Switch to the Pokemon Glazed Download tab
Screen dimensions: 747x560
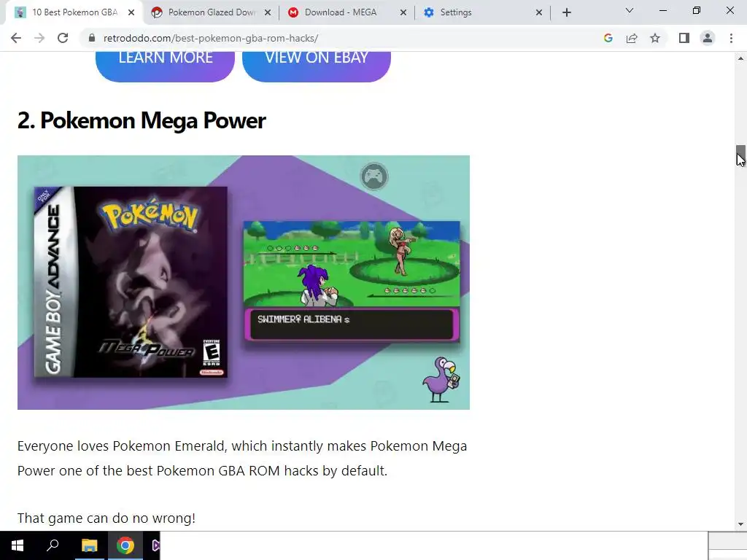[x=211, y=12]
